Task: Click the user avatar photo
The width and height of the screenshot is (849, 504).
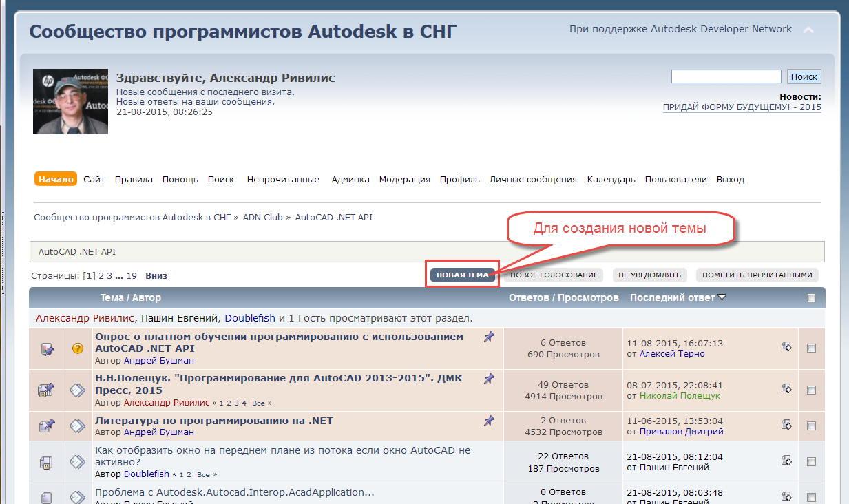Action: click(x=71, y=102)
